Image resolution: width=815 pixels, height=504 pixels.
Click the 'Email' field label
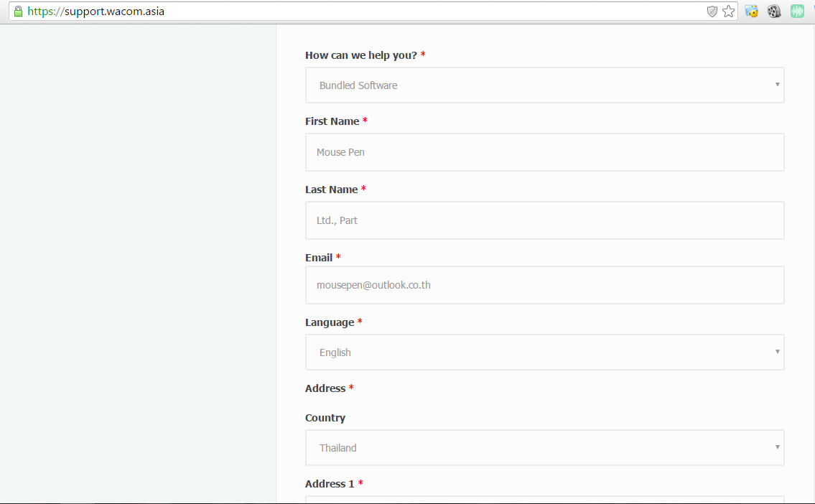(319, 258)
